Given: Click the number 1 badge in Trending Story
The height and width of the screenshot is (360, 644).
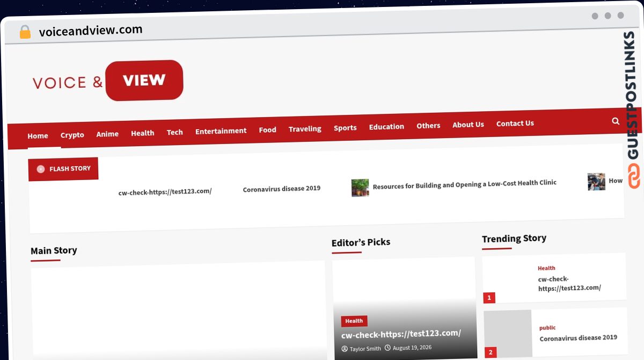Looking at the screenshot, I should [489, 298].
